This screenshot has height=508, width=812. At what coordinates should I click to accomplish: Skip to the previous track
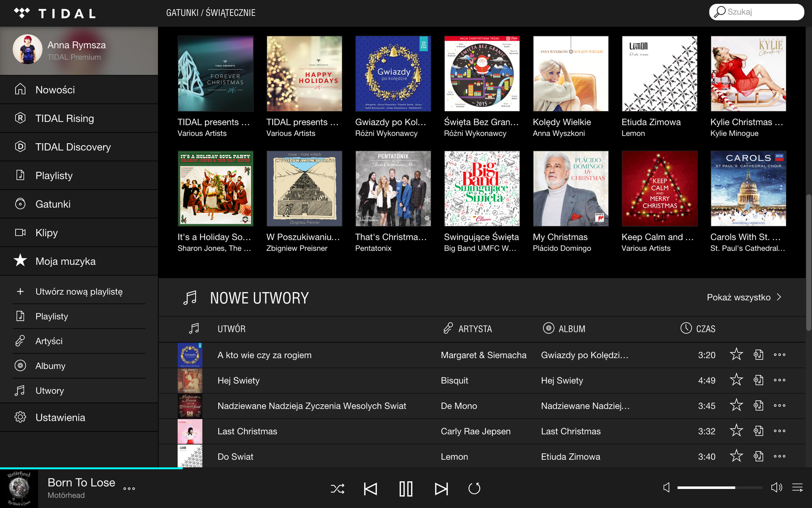[x=370, y=489]
